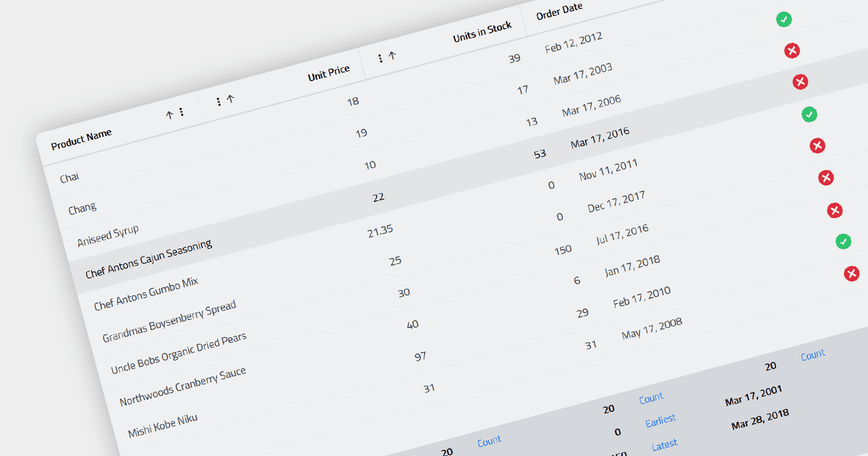Click the sort arrow of Unit Price column
The height and width of the screenshot is (456, 868).
tap(231, 100)
